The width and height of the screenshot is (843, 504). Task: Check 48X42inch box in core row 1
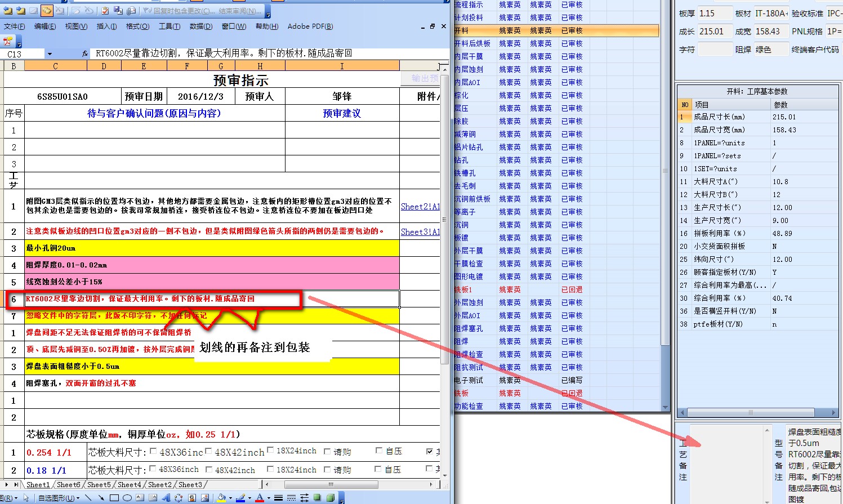[208, 451]
